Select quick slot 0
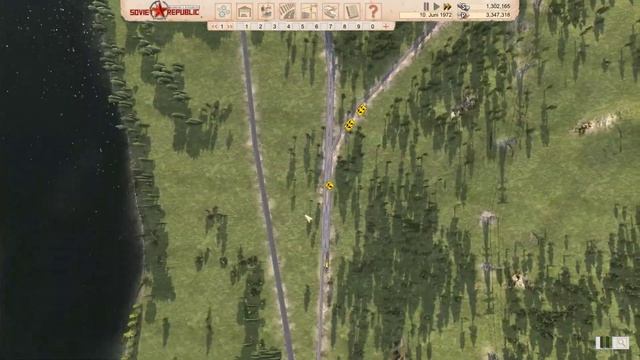Viewport: 640px width, 360px height. tap(372, 27)
